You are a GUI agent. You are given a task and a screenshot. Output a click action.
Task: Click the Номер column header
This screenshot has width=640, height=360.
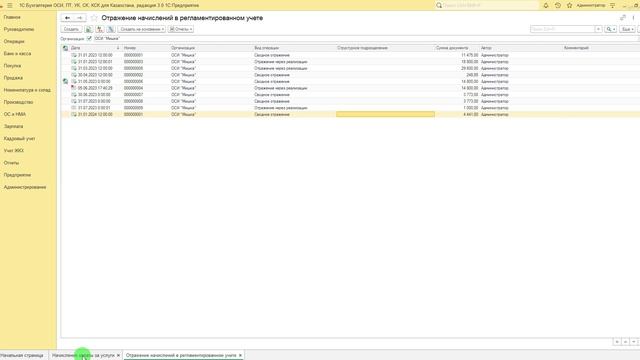(x=130, y=48)
